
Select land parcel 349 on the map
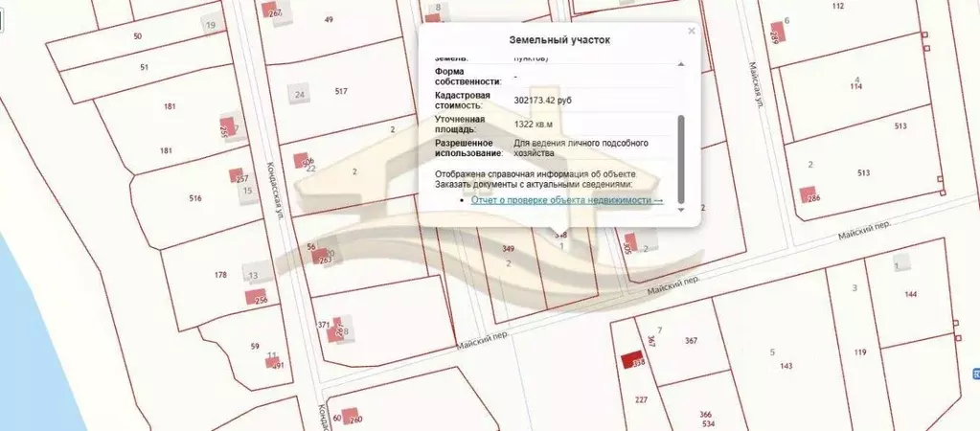[508, 249]
